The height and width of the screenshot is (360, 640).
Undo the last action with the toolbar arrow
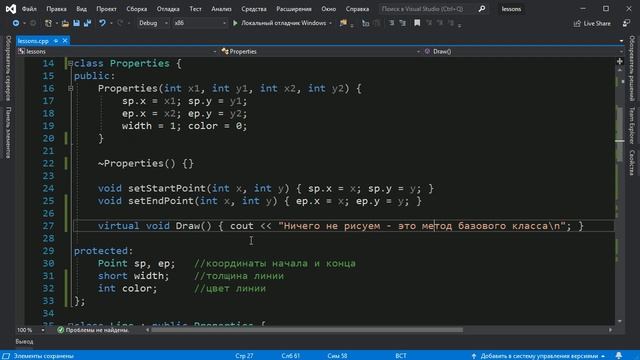102,23
